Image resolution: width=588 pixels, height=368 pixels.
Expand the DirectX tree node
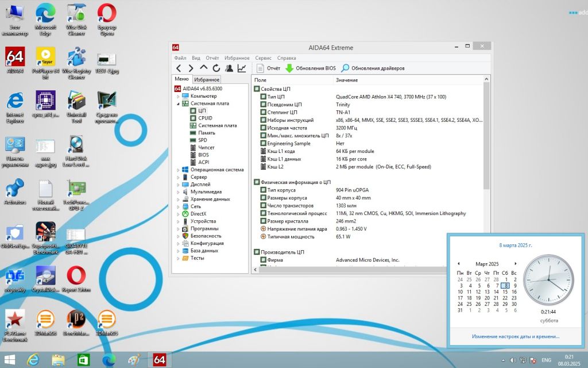click(178, 214)
